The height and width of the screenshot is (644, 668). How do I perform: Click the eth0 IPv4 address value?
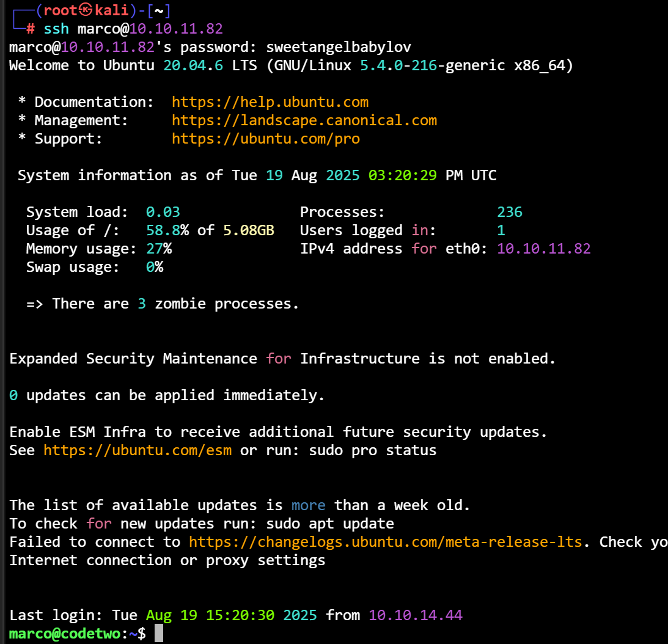pyautogui.click(x=543, y=249)
